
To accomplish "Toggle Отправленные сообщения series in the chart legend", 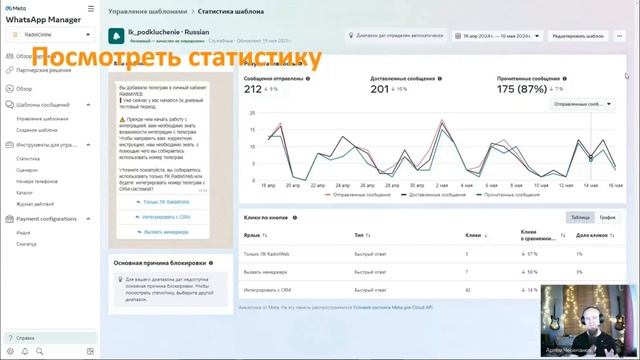I will (358, 195).
